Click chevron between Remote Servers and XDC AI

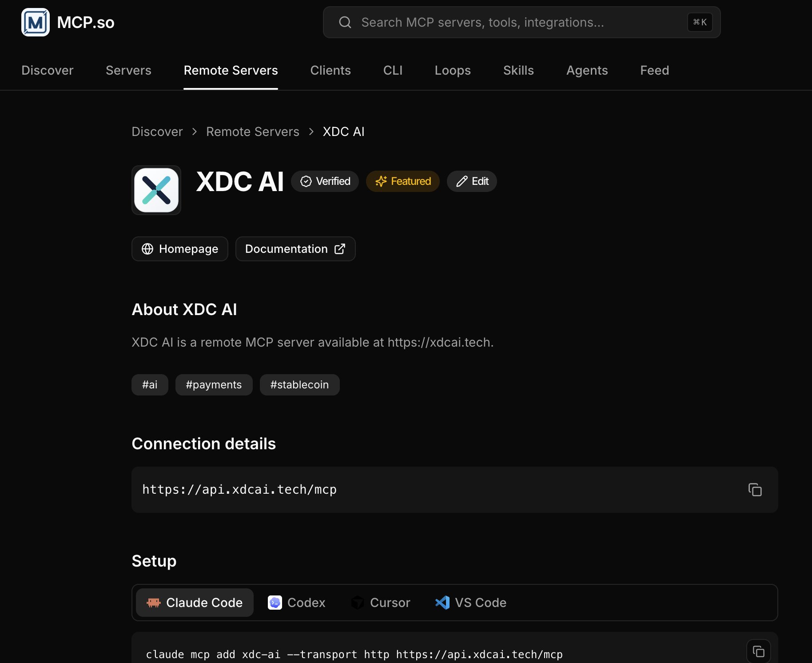(311, 132)
